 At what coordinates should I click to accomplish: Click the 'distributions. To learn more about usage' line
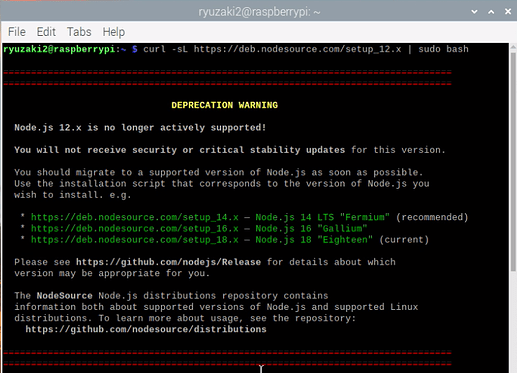point(185,318)
